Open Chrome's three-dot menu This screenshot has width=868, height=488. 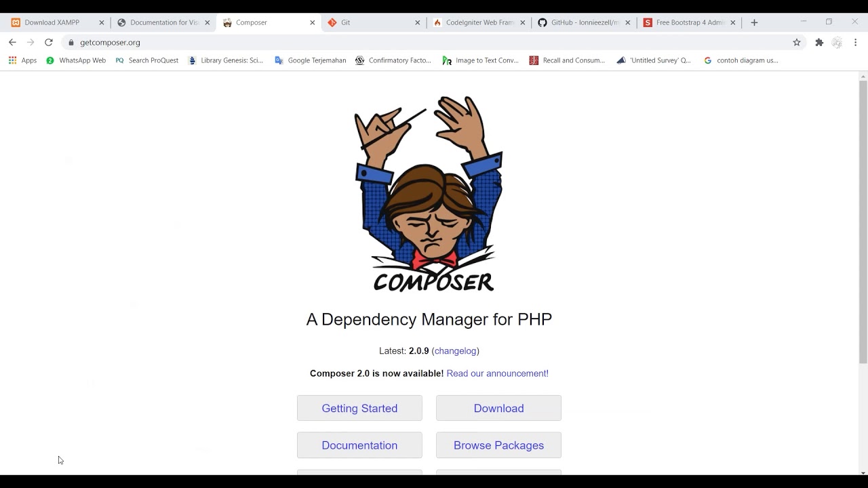pos(855,42)
